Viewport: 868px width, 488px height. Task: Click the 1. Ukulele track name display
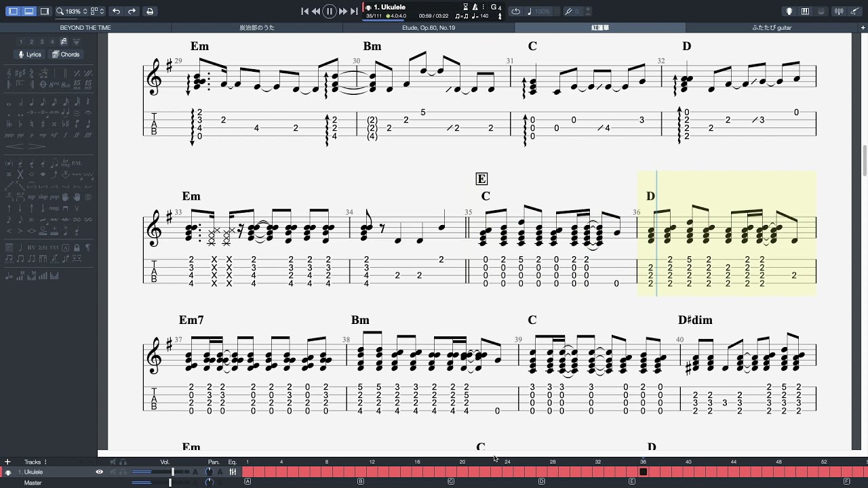[389, 7]
